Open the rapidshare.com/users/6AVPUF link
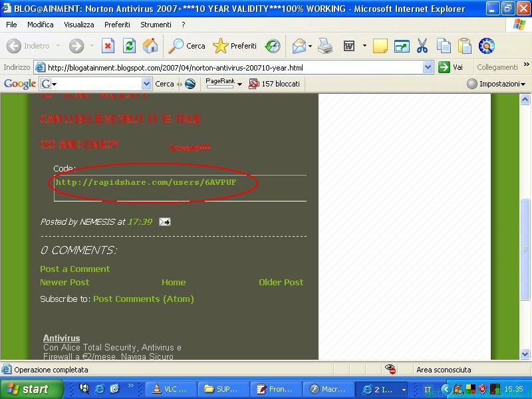This screenshot has width=532, height=399. click(146, 182)
